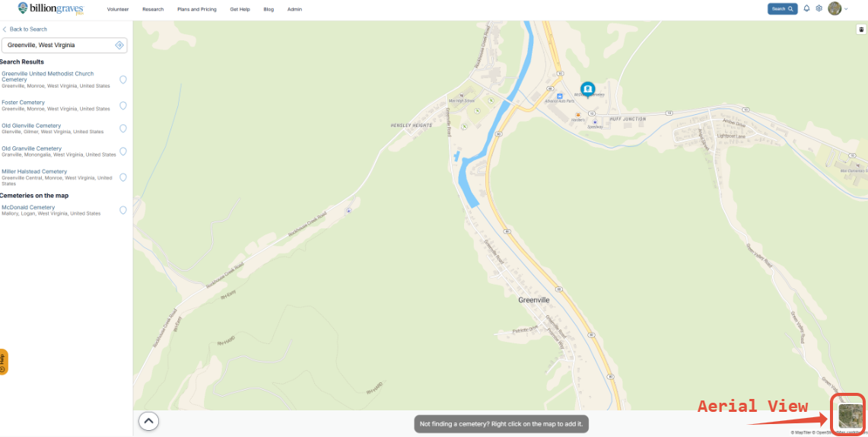868x437 pixels.
Task: Click the Greenville, West Virginia search field
Action: pyautogui.click(x=64, y=46)
